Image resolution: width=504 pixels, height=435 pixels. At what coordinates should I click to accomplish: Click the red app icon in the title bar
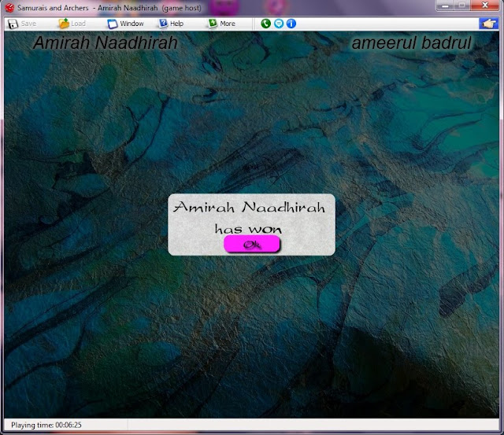coord(9,8)
